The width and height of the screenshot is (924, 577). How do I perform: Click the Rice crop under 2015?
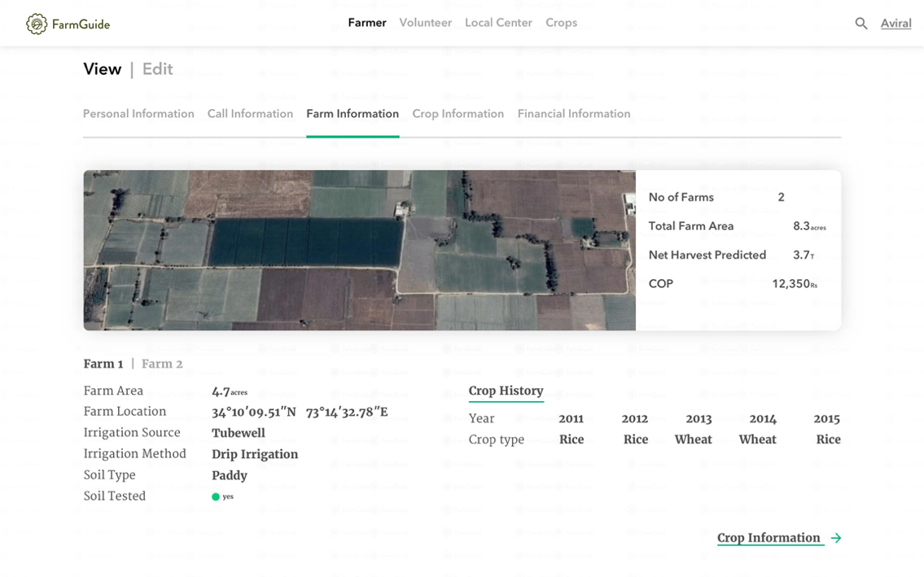[828, 439]
